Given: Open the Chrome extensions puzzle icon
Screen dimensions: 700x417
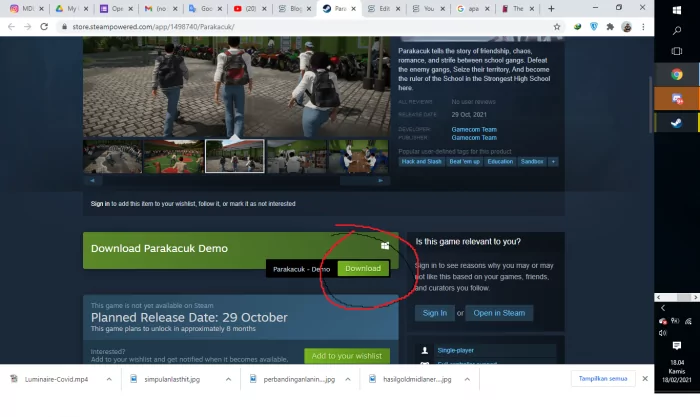Looking at the screenshot, I should point(610,27).
